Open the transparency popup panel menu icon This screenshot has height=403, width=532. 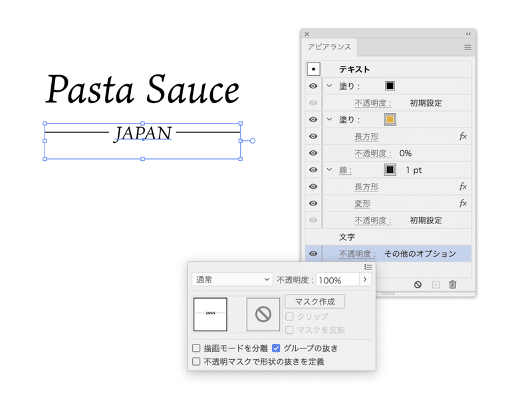pos(368,266)
